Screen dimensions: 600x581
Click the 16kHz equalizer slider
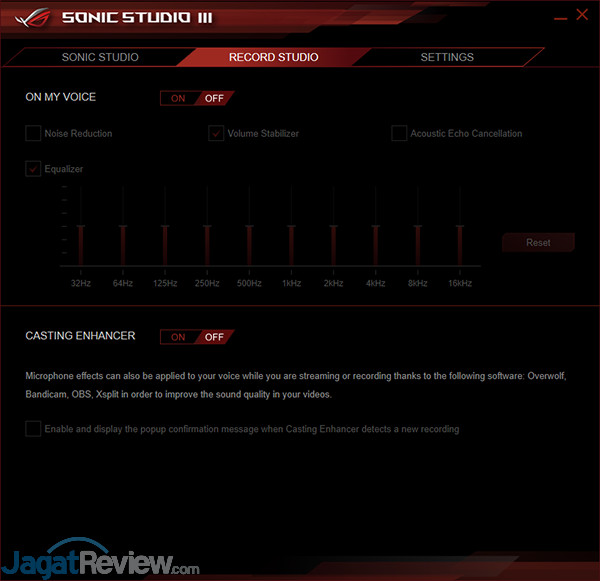coord(460,226)
